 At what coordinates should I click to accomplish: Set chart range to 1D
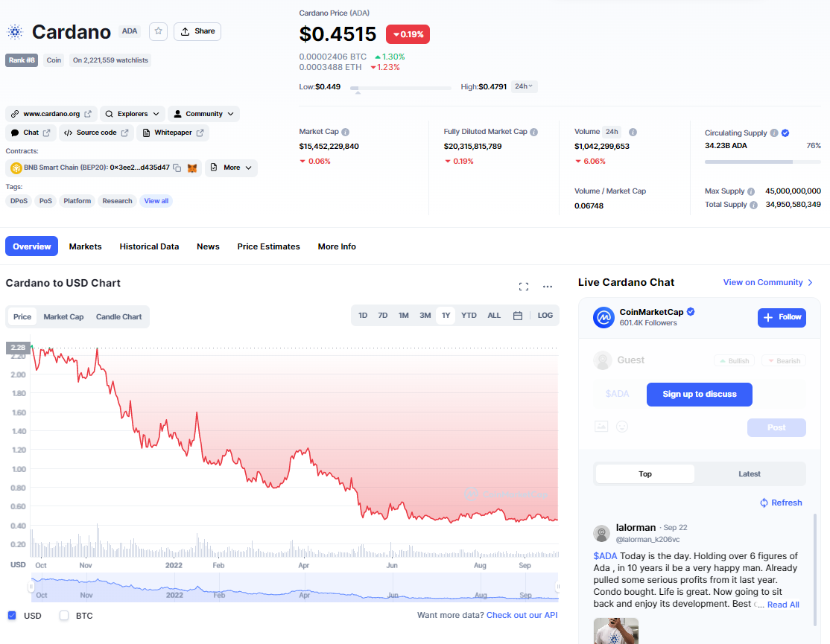pyautogui.click(x=363, y=316)
